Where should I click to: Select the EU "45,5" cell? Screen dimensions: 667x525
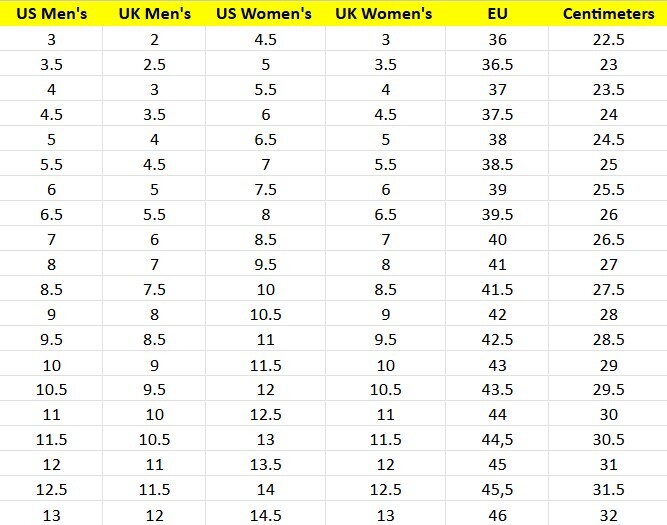pos(497,490)
